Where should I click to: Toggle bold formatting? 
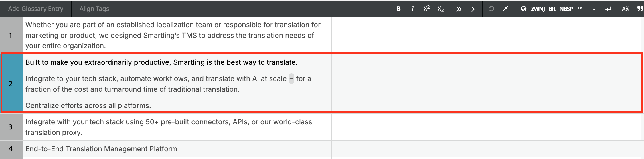pyautogui.click(x=398, y=9)
